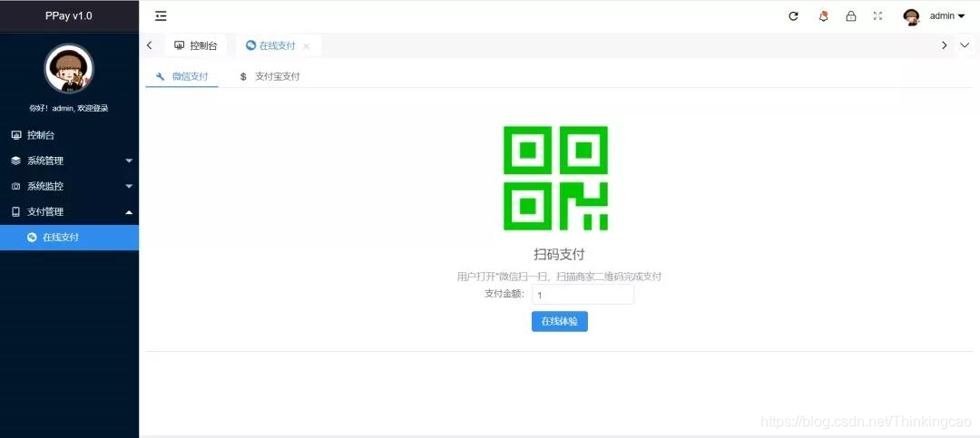Screen dimensions: 980x438
Task: Click the dollar icon on 支付宝支付 tab
Action: point(243,76)
